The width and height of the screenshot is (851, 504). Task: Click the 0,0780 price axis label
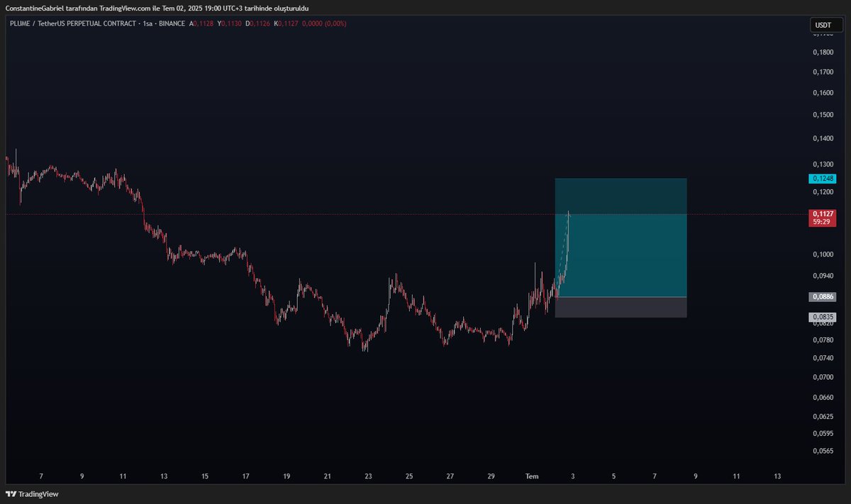pyautogui.click(x=823, y=340)
